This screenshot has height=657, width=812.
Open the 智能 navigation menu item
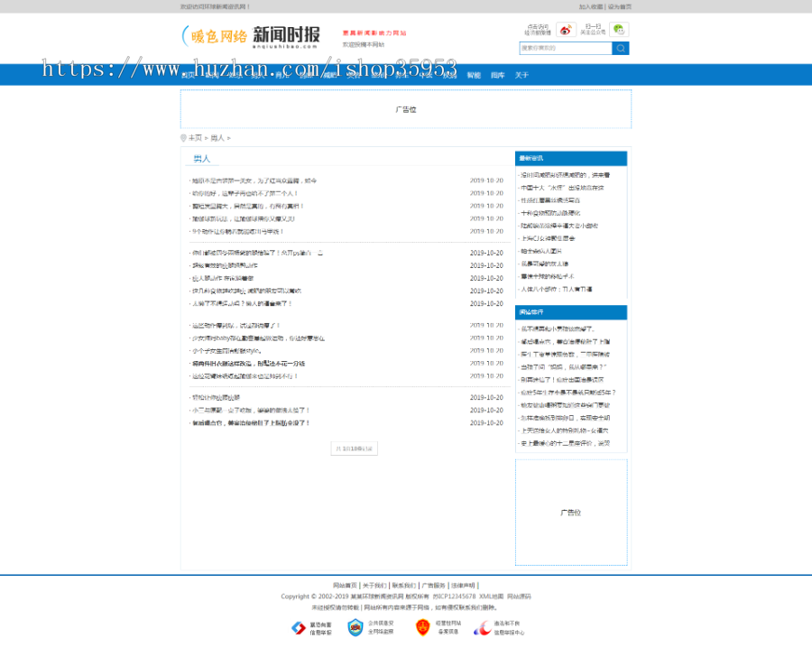(x=474, y=75)
